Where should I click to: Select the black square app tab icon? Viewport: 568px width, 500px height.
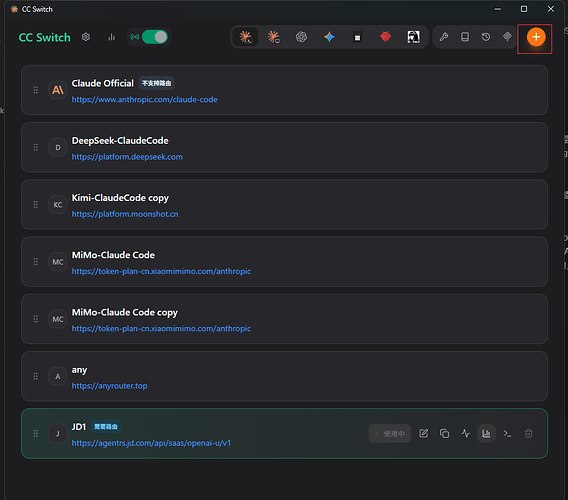point(357,37)
